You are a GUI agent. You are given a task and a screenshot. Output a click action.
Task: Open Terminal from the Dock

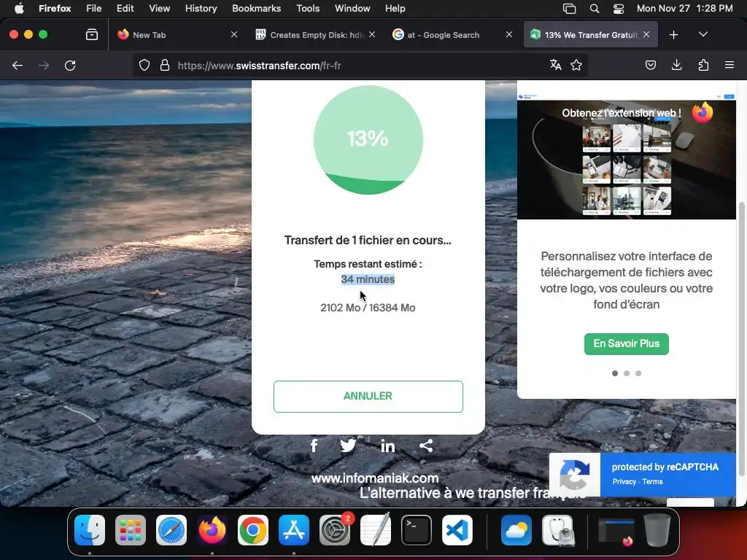click(417, 530)
